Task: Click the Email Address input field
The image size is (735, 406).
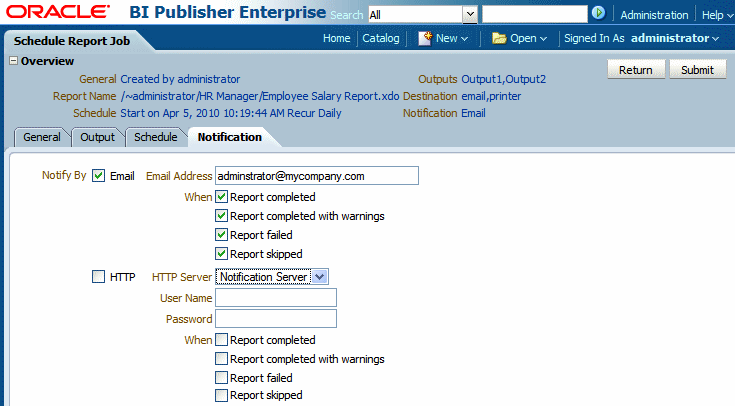Action: [317, 176]
